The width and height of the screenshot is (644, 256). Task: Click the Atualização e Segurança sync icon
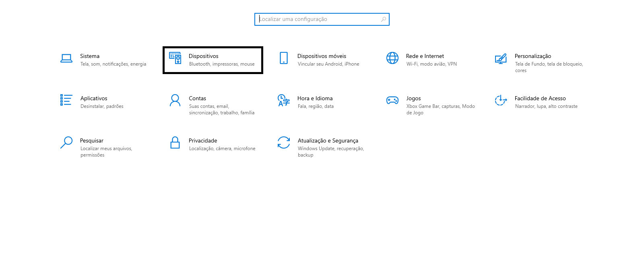[284, 142]
